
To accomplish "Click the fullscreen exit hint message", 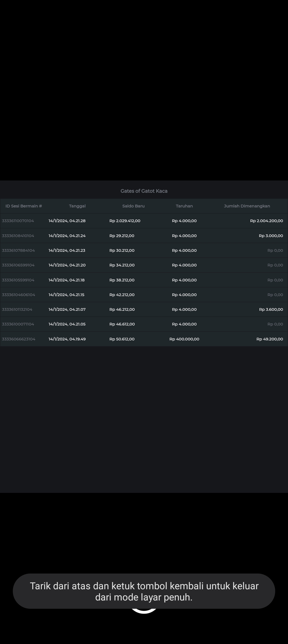I will 144,591.
